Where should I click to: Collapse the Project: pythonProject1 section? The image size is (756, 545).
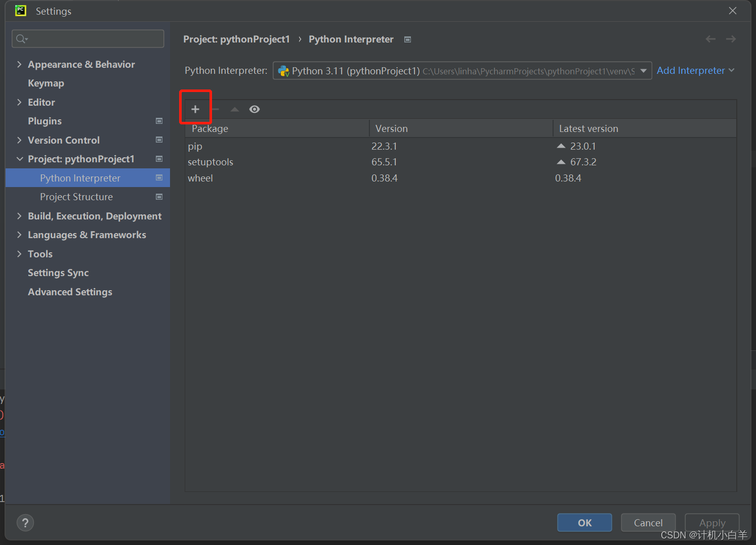[x=19, y=159]
